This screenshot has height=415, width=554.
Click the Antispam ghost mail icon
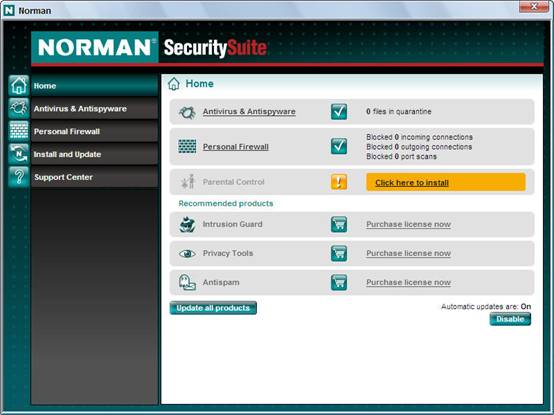(187, 283)
